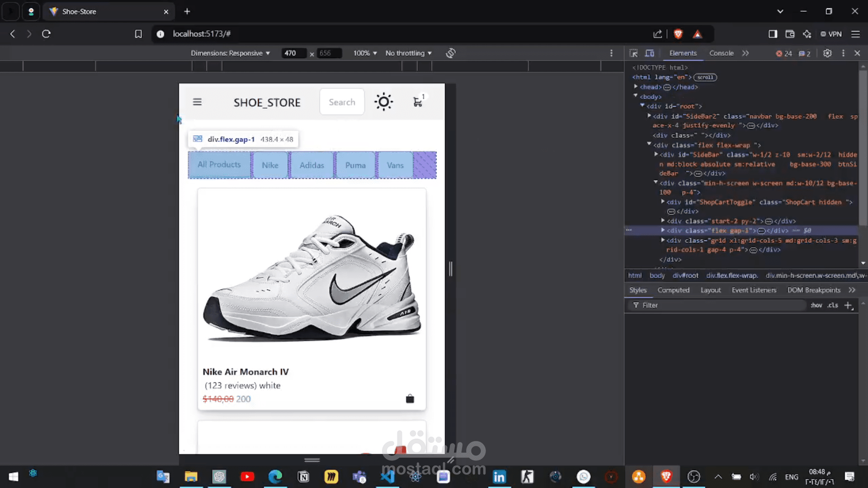
Task: Toggle the device toolbar icon
Action: (650, 53)
